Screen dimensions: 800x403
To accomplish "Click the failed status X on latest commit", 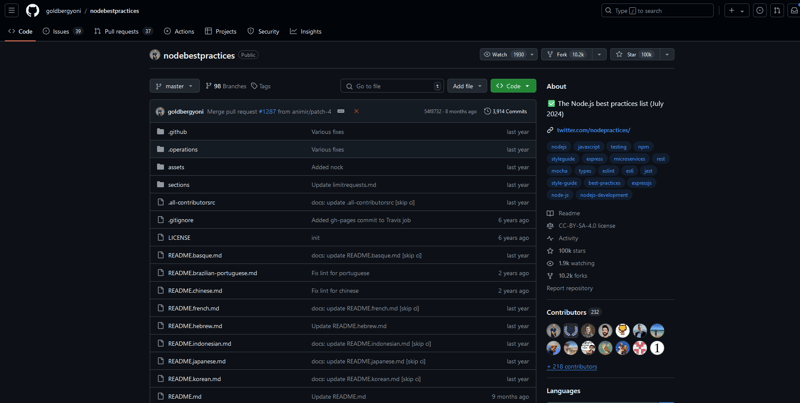I will click(x=356, y=112).
